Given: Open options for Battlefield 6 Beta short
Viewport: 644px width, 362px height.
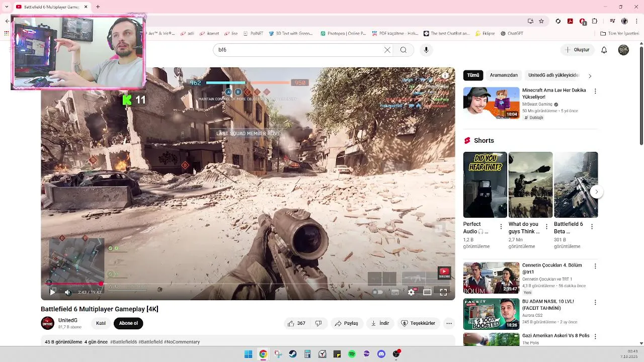Looking at the screenshot, I should (x=591, y=227).
